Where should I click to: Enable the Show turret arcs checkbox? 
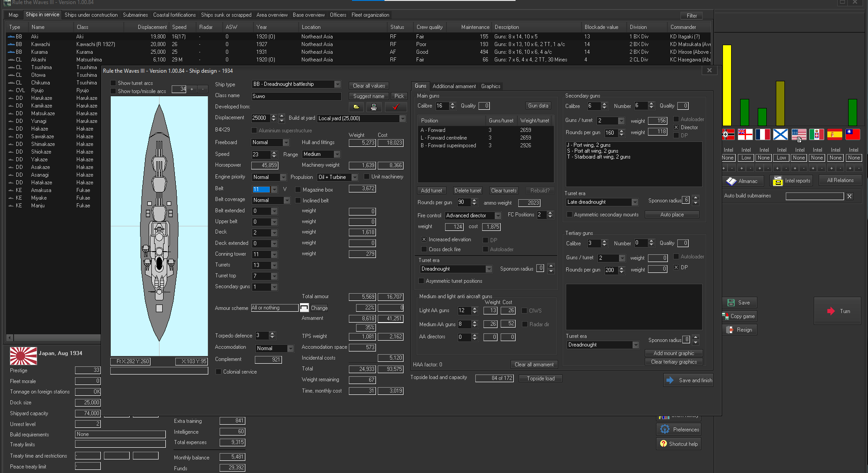113,83
